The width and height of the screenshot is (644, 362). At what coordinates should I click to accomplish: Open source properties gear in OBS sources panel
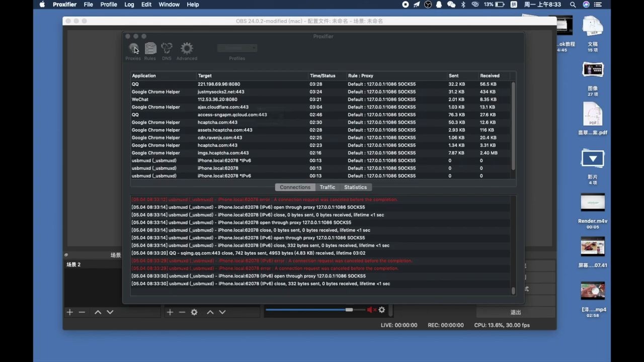pos(194,312)
